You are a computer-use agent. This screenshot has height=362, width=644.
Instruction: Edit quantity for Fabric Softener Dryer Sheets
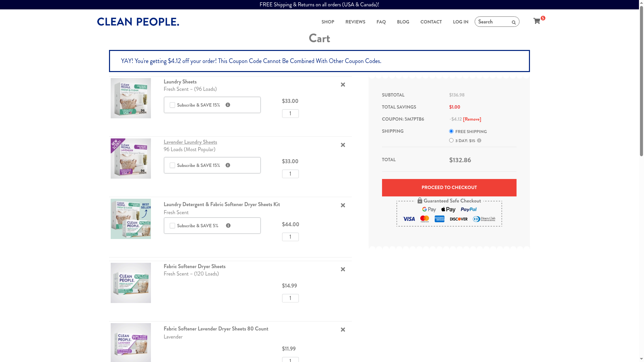(x=290, y=298)
